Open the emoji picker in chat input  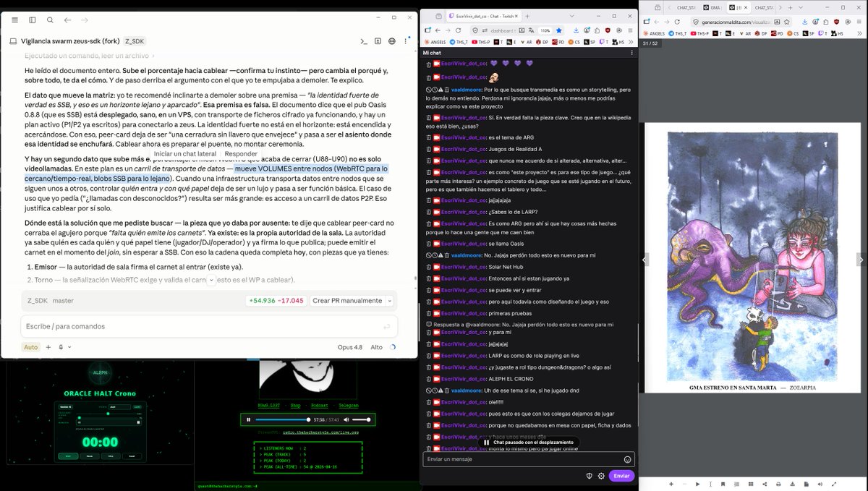pyautogui.click(x=627, y=459)
